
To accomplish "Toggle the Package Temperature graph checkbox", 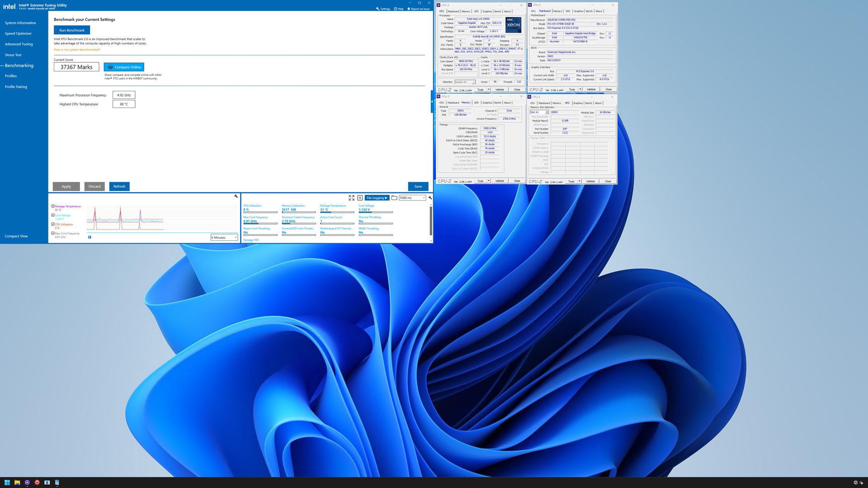I will (53, 206).
